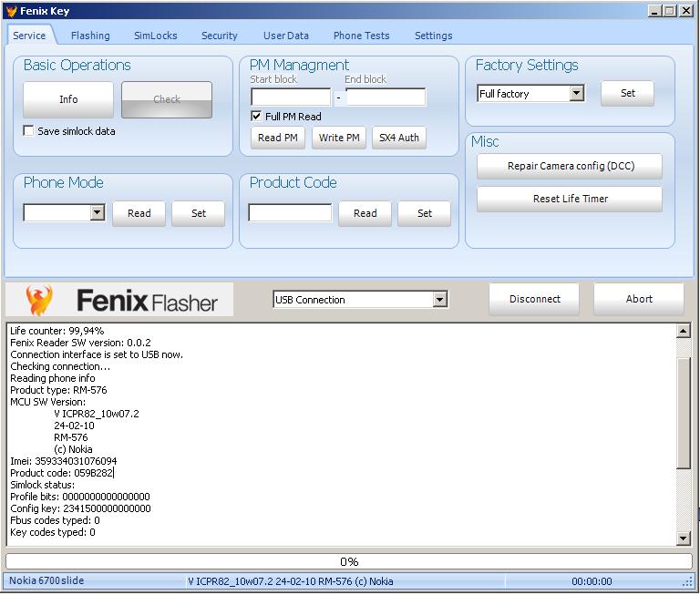Click the 24-02-10 log line
The image size is (700, 595).
[74, 426]
